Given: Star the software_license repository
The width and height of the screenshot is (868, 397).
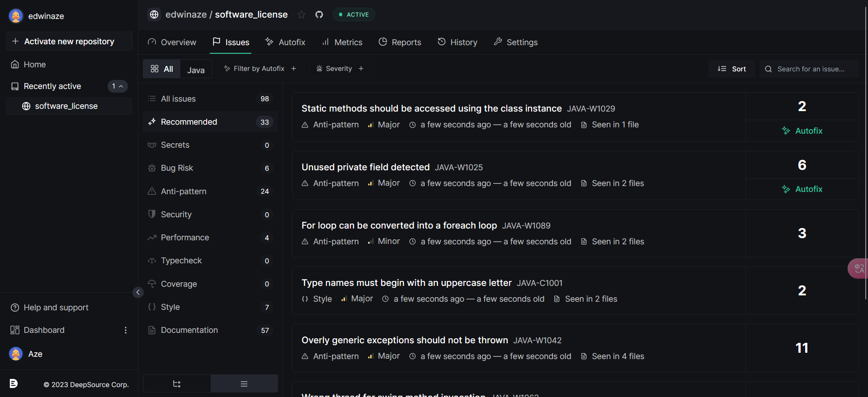Looking at the screenshot, I should (302, 14).
